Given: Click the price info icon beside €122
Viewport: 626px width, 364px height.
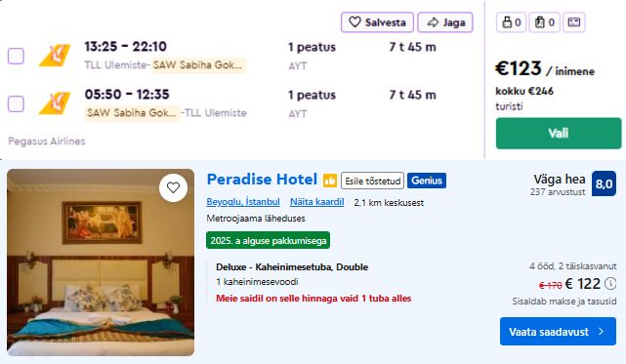Looking at the screenshot, I should click(x=610, y=284).
